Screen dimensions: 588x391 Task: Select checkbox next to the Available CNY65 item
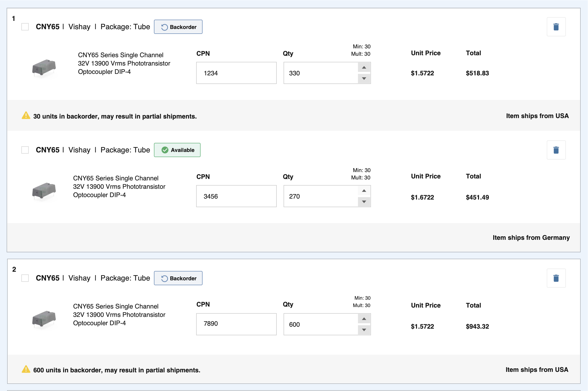25,150
